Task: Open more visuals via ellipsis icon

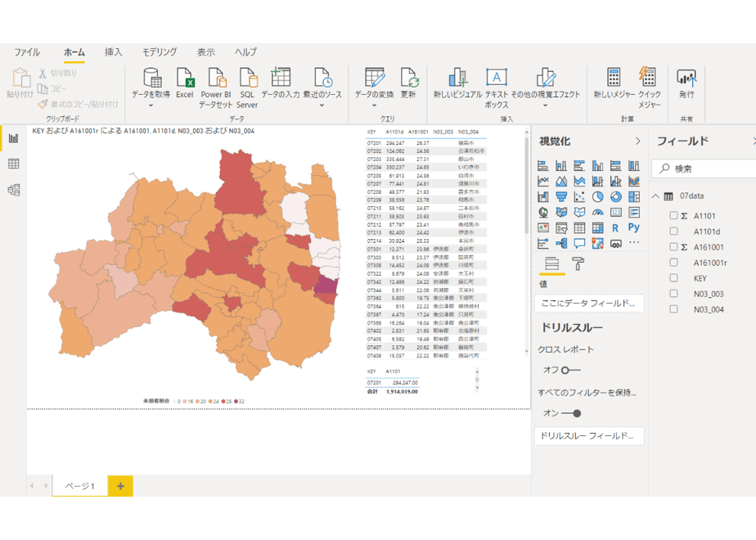Action: [634, 242]
